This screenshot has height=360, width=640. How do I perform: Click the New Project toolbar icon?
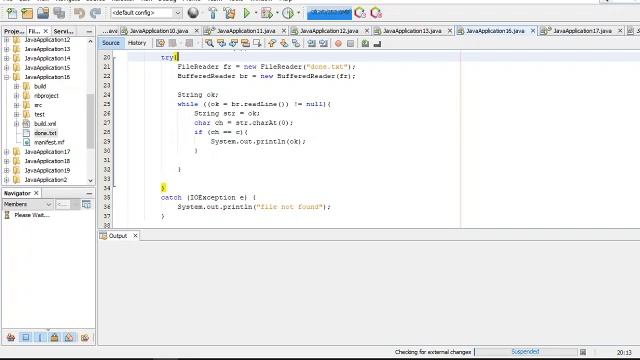click(x=27, y=13)
